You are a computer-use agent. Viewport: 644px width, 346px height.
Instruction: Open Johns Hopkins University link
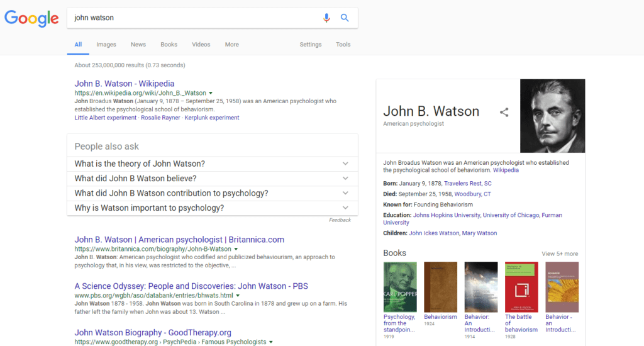pyautogui.click(x=447, y=215)
